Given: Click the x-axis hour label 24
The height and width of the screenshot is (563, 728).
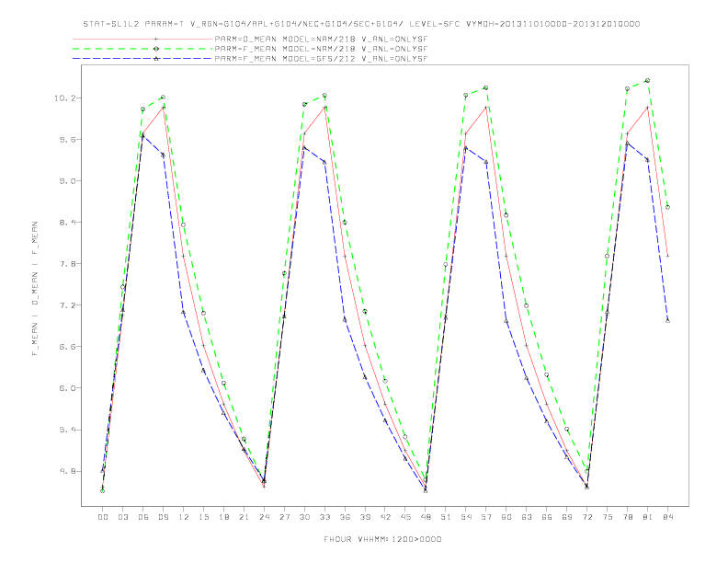Looking at the screenshot, I should (264, 517).
